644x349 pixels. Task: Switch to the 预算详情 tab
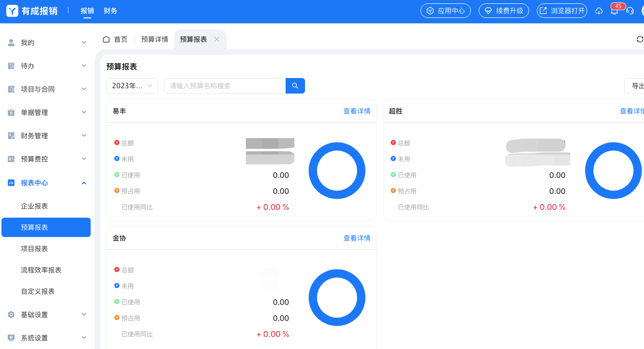[x=154, y=39]
